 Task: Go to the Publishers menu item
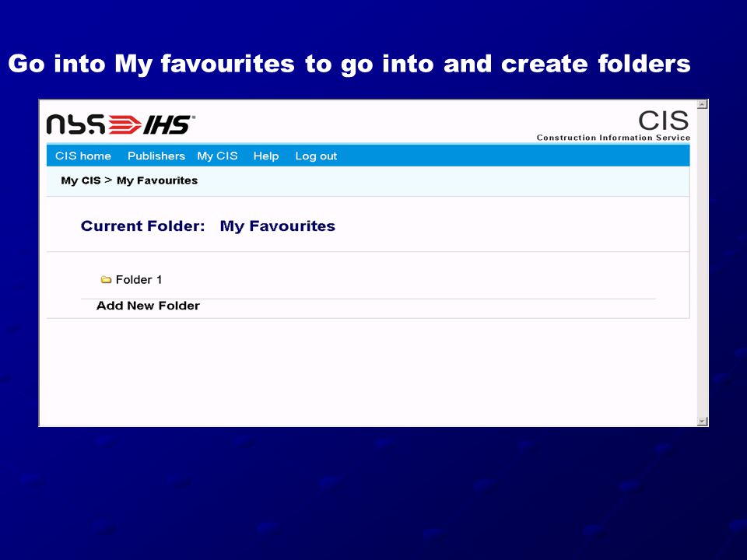pyautogui.click(x=156, y=156)
